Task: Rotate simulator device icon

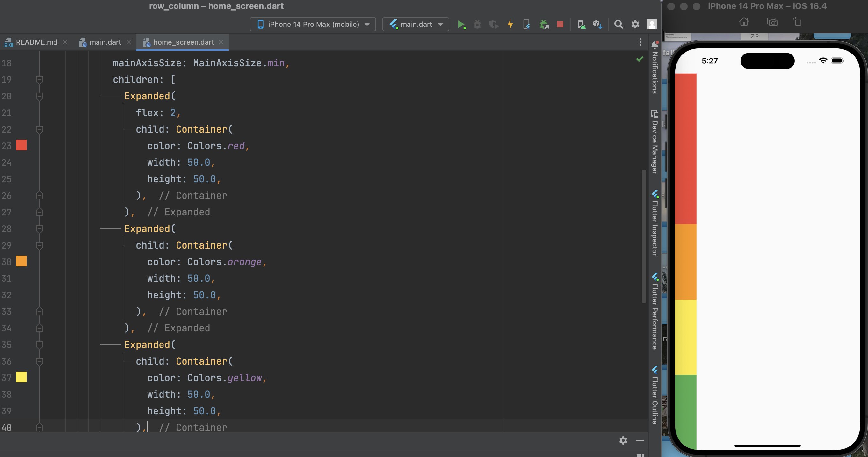Action: click(x=797, y=22)
